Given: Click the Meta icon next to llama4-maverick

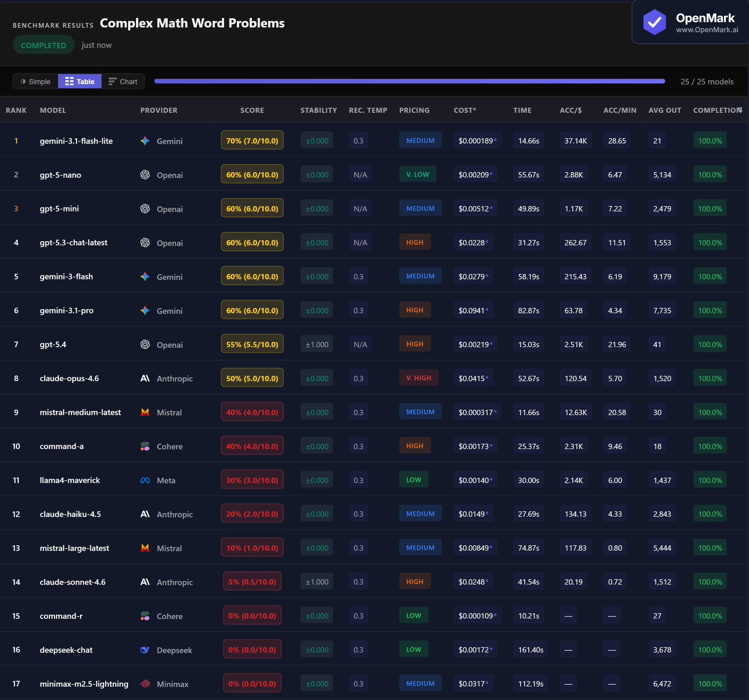Looking at the screenshot, I should pyautogui.click(x=145, y=480).
